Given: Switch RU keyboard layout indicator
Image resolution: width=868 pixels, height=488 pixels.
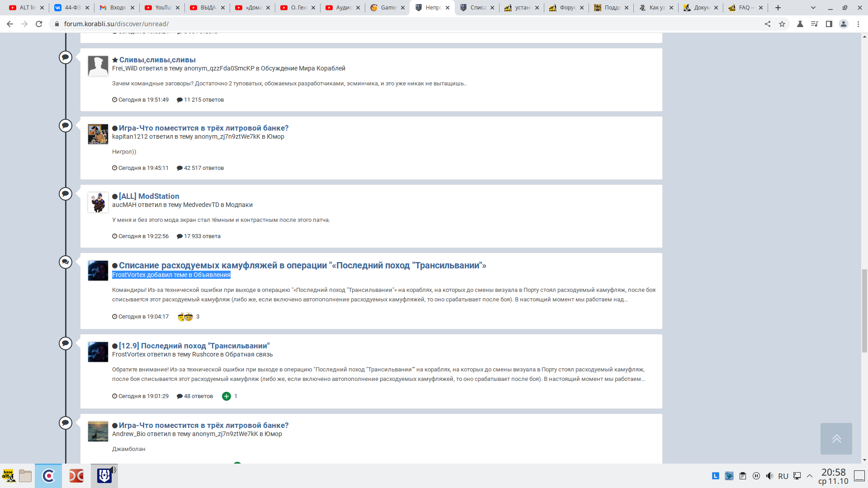Looking at the screenshot, I should coord(783,476).
